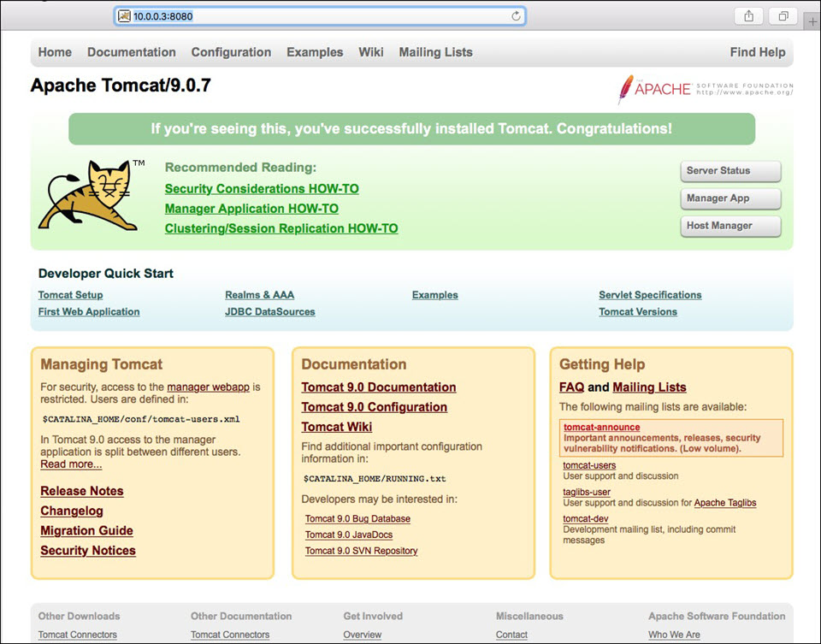Open the Manager App button
This screenshot has height=644, width=821.
730,198
